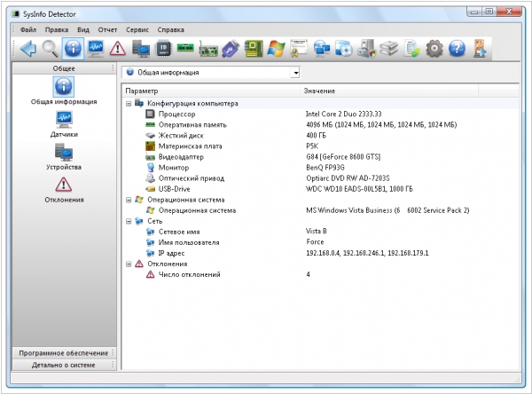Click the certificate license toolbar icon
Viewport: 532px width, 394px height.
[299, 48]
